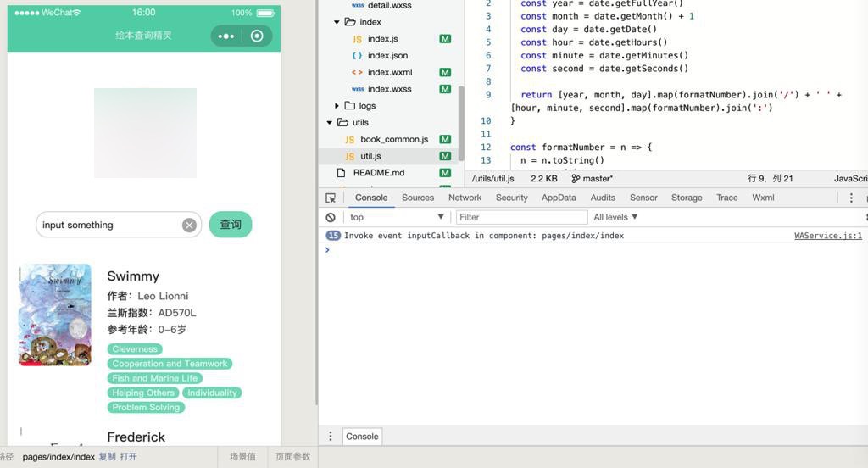868x468 pixels.
Task: Click the file tree scrollbar
Action: 461,123
